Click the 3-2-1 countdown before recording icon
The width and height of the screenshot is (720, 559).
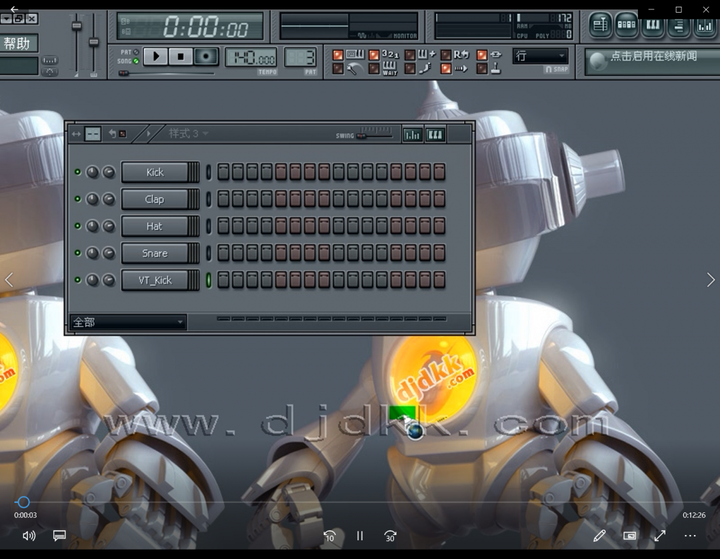coord(390,55)
